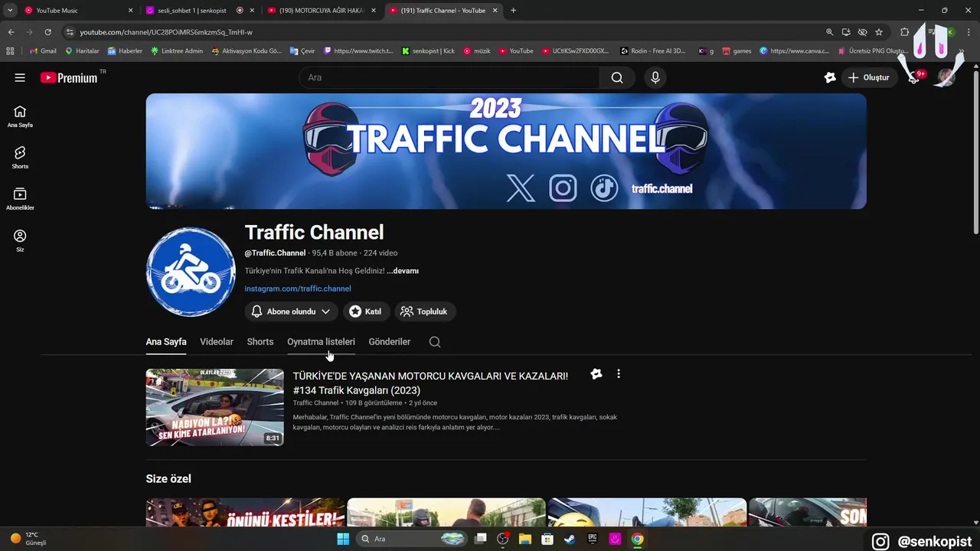980x551 pixels.
Task: Click the Katıl membership button
Action: 365,311
